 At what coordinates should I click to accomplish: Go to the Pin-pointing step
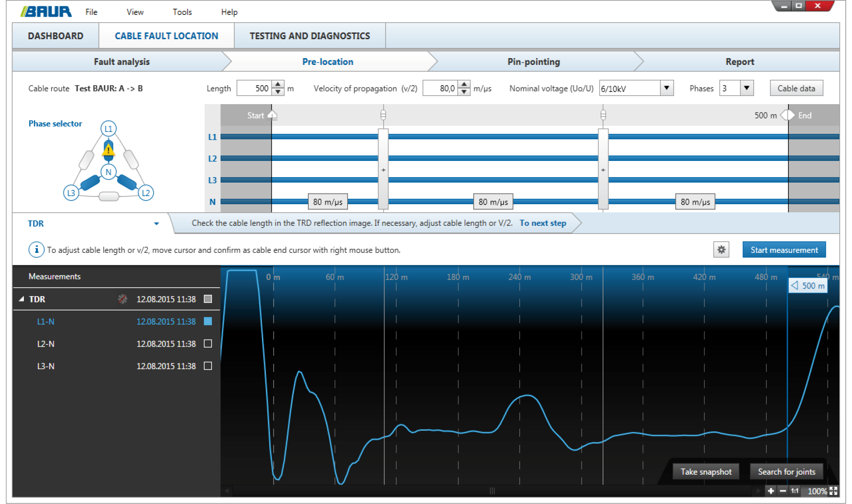pos(534,62)
